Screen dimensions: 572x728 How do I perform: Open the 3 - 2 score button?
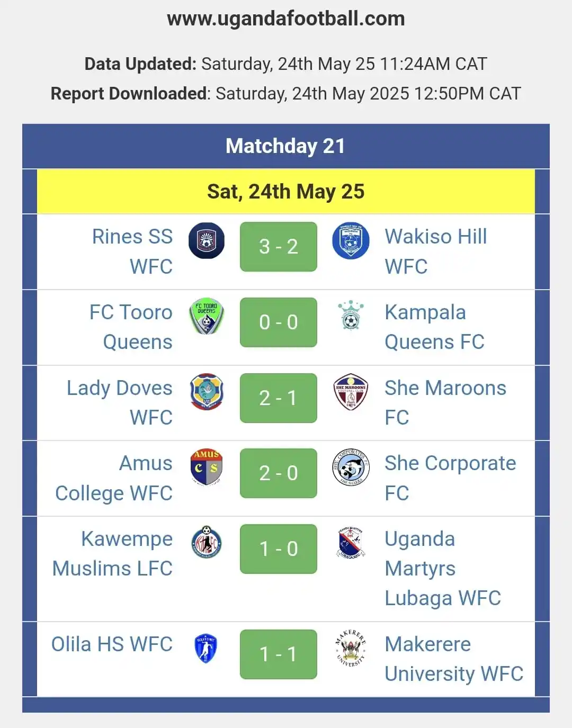pos(279,247)
